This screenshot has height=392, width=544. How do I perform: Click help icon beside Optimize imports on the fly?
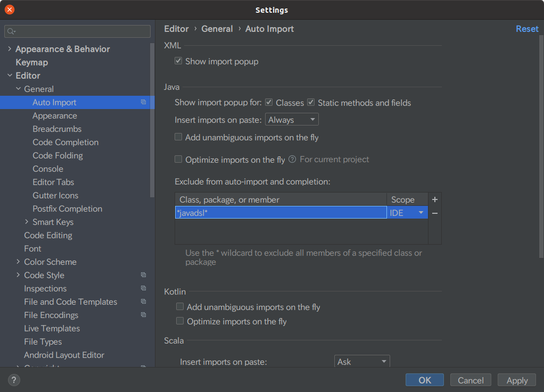coord(292,160)
